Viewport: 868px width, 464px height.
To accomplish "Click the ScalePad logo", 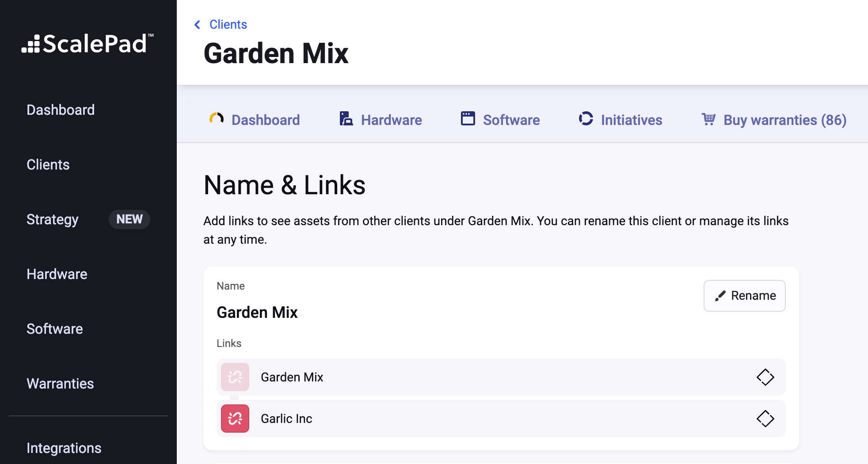I will click(88, 44).
